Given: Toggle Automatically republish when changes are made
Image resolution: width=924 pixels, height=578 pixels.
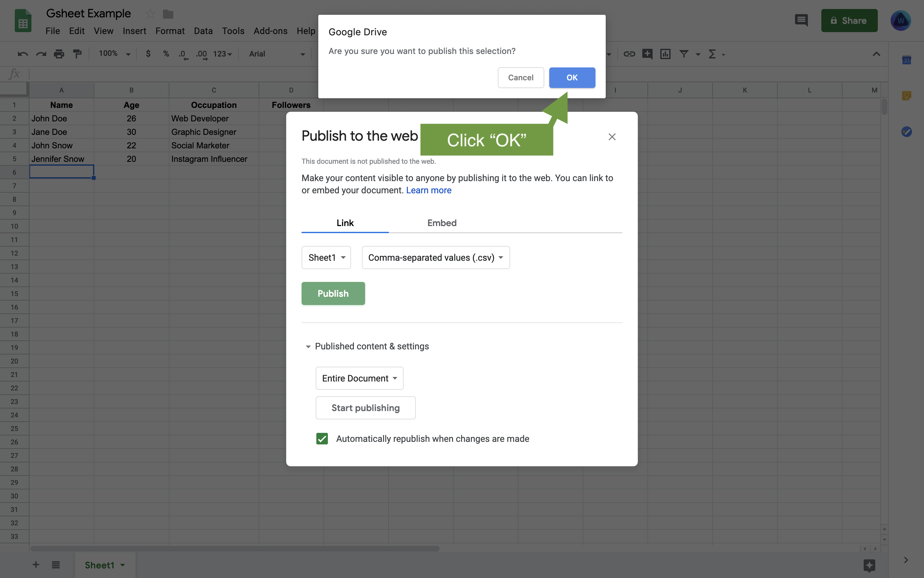Looking at the screenshot, I should pos(322,439).
